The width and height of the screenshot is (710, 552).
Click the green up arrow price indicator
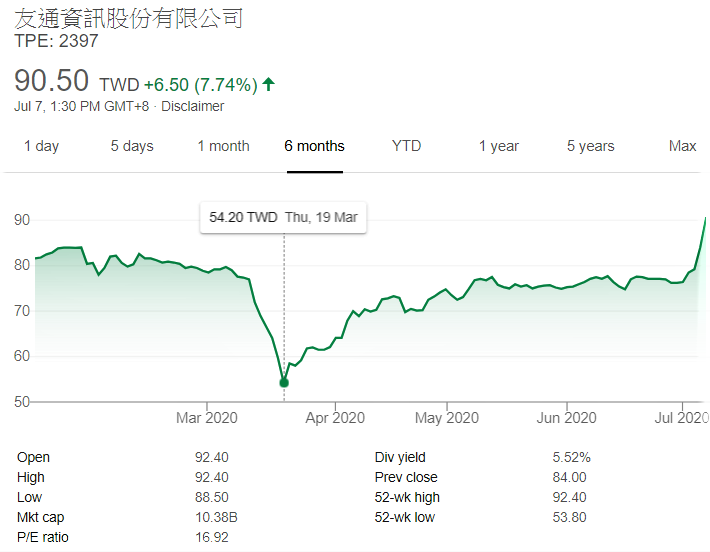point(269,84)
